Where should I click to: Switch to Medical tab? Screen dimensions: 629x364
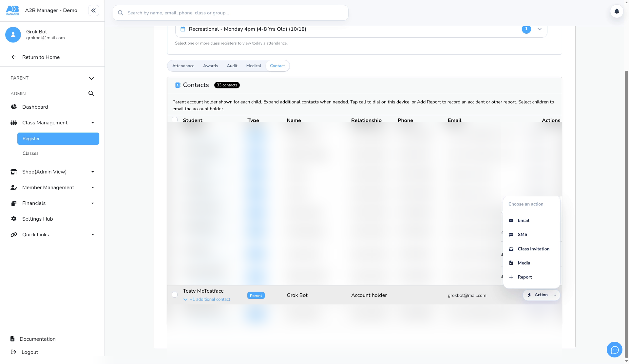coord(254,66)
